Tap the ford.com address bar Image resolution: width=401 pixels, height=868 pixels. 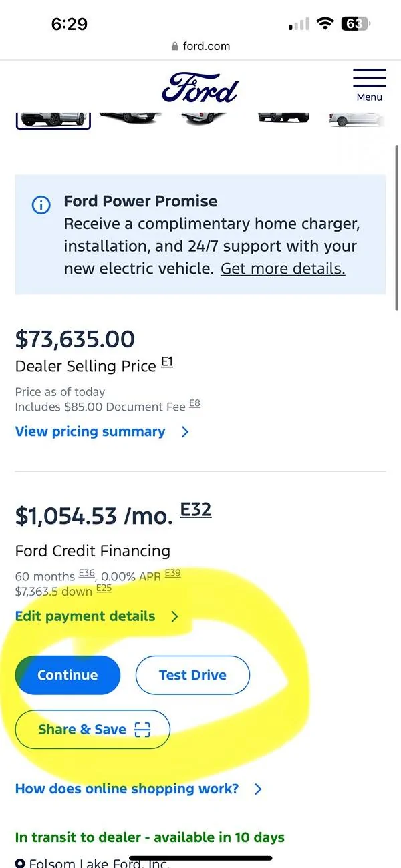[x=200, y=47]
